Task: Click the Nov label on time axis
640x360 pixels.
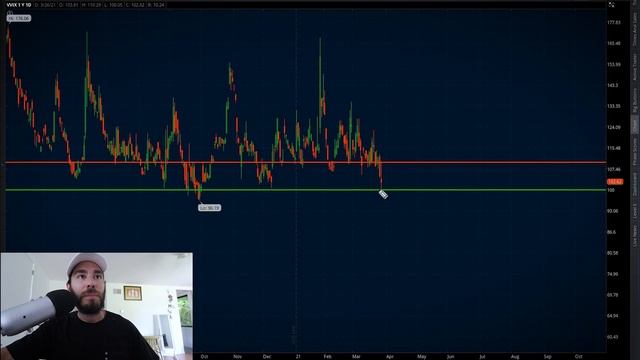Action: click(x=237, y=356)
